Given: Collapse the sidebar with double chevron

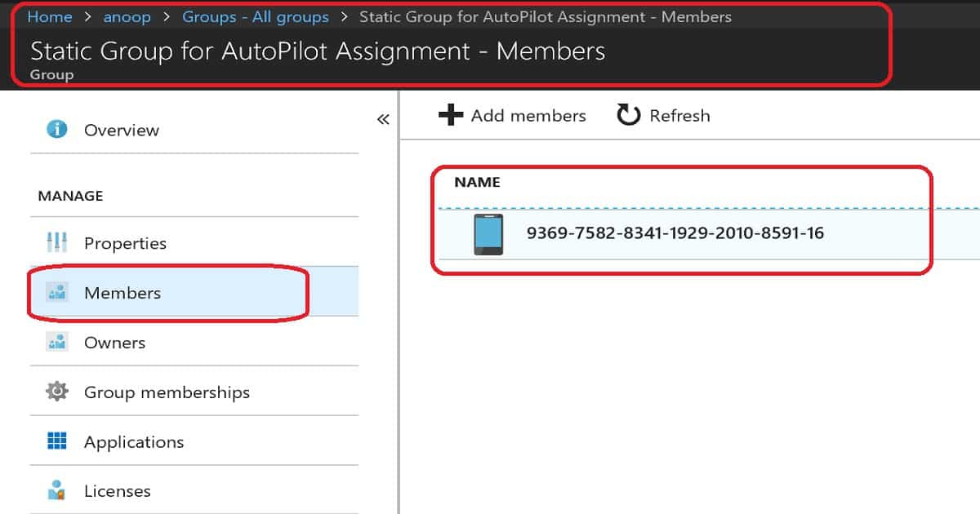Looking at the screenshot, I should point(383,120).
